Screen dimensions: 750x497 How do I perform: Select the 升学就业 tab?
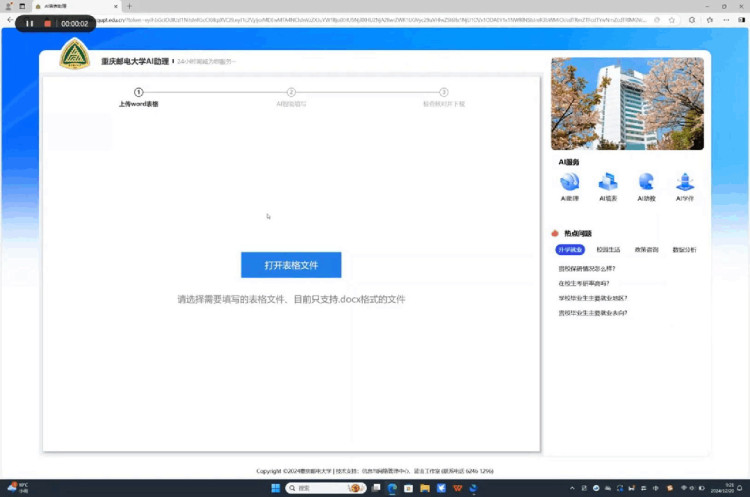[x=570, y=249]
